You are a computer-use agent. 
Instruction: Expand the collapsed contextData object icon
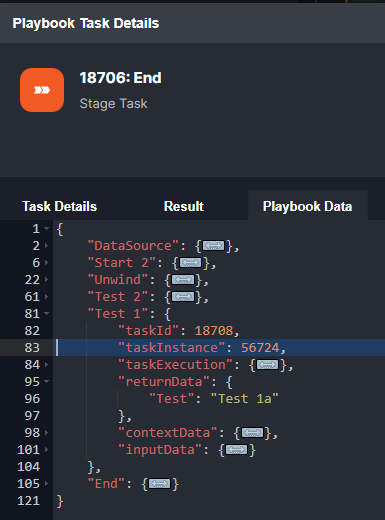252,433
